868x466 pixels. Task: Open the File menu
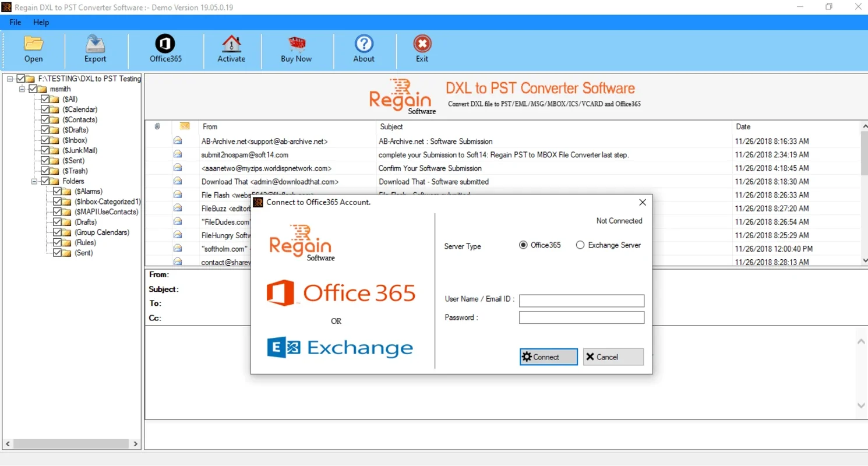coord(15,22)
